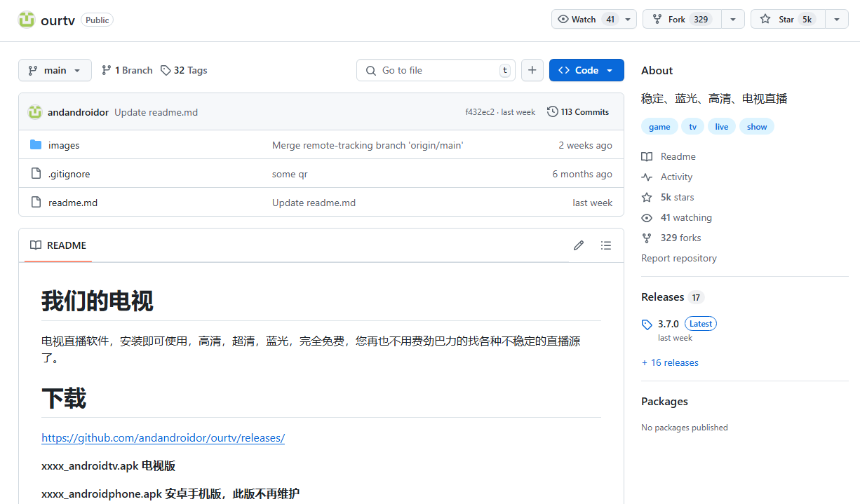Open the readme.md row's 'Update readme.md' commit
This screenshot has height=504, width=860.
point(314,203)
